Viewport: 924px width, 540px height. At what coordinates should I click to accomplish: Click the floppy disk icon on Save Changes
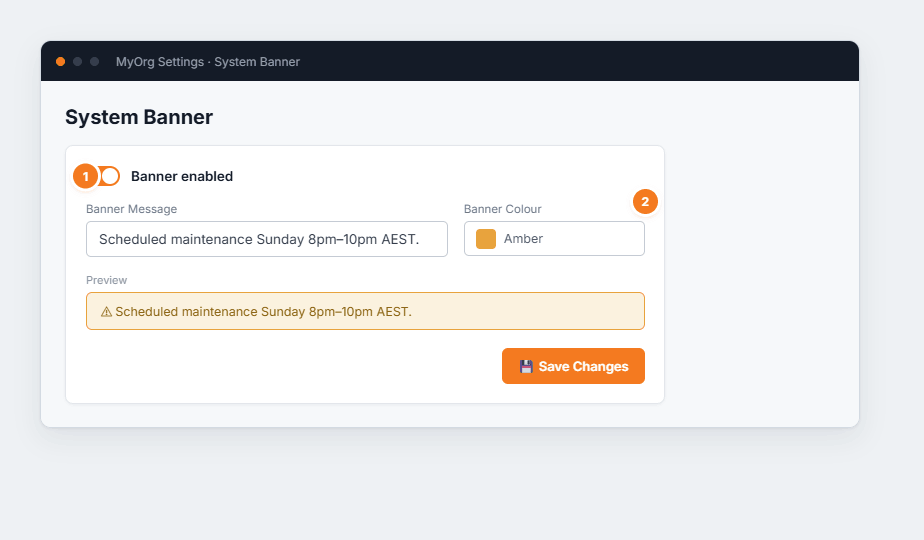click(526, 367)
